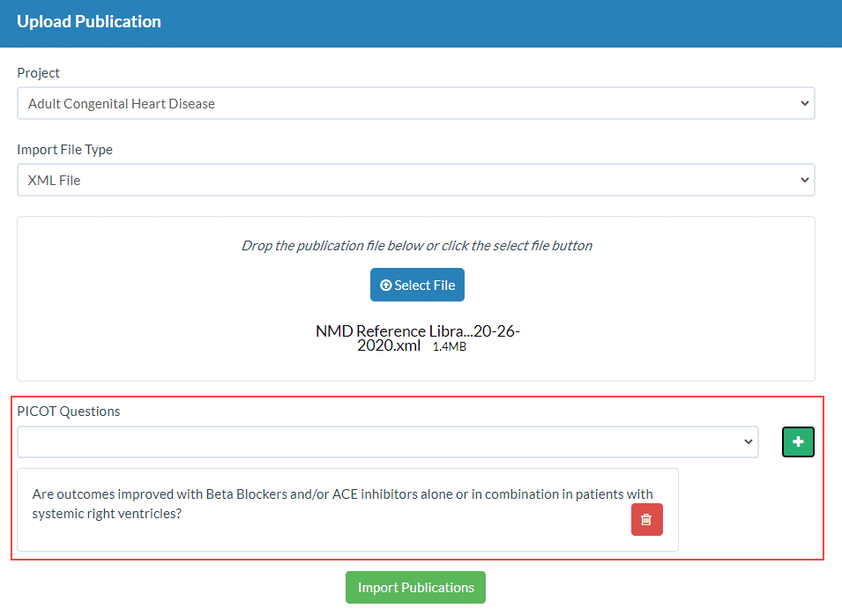
Task: Click the Upload Publication header title
Action: coord(89,22)
